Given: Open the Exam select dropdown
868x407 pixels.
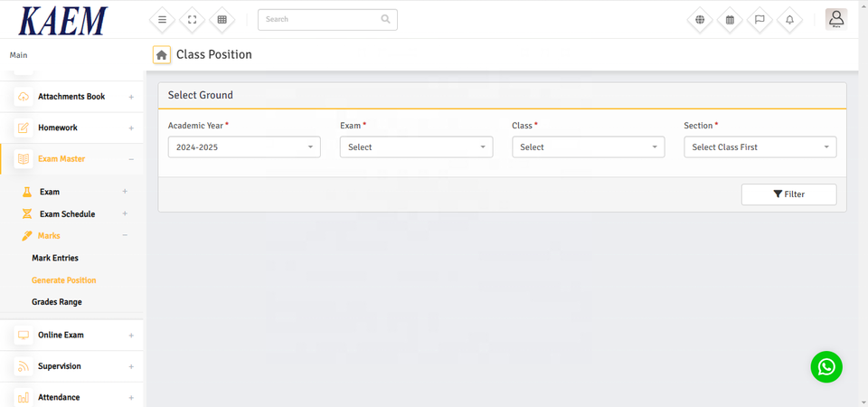Looking at the screenshot, I should click(x=416, y=147).
